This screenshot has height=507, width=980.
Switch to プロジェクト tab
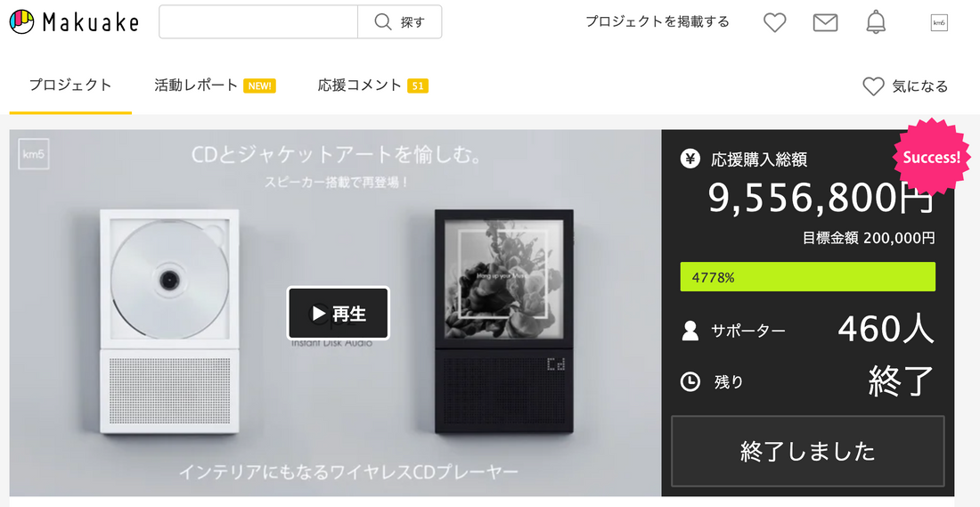[x=70, y=85]
